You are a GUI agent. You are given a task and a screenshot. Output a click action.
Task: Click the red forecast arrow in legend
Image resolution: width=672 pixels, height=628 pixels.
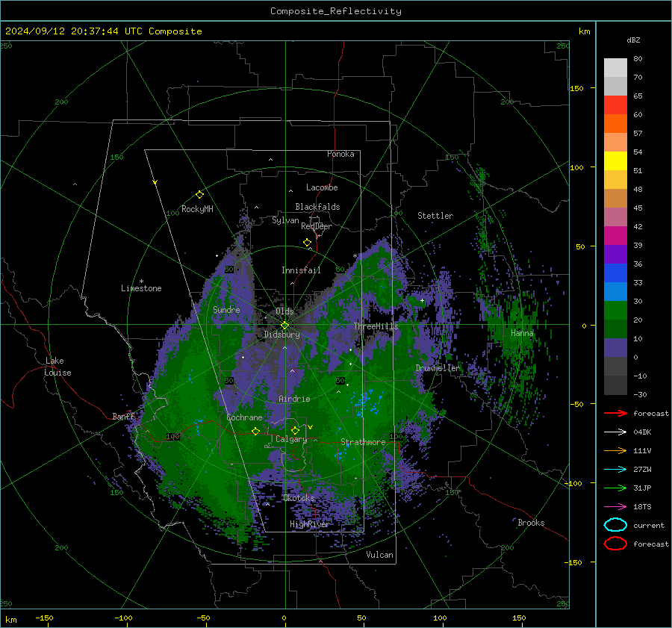(615, 413)
